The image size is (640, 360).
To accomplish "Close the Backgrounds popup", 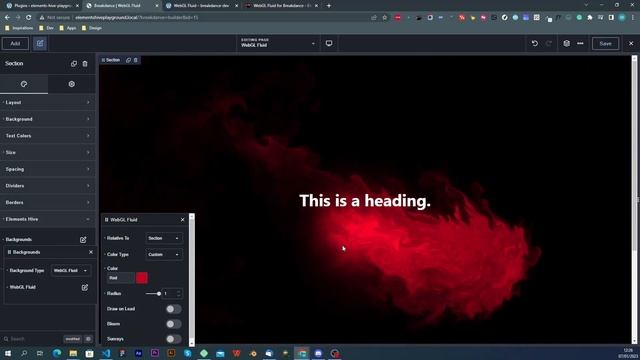I will pos(91,252).
